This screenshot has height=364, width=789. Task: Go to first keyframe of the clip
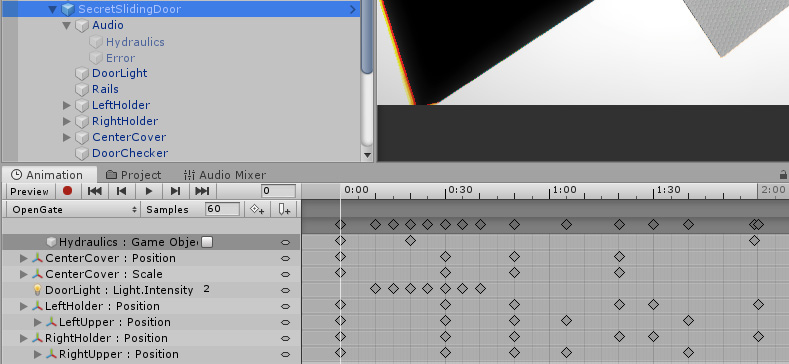(x=95, y=191)
